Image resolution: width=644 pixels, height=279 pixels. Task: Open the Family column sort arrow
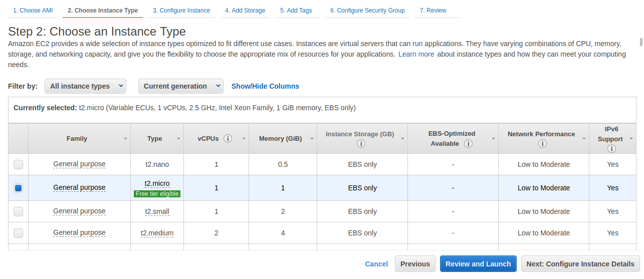(x=125, y=139)
